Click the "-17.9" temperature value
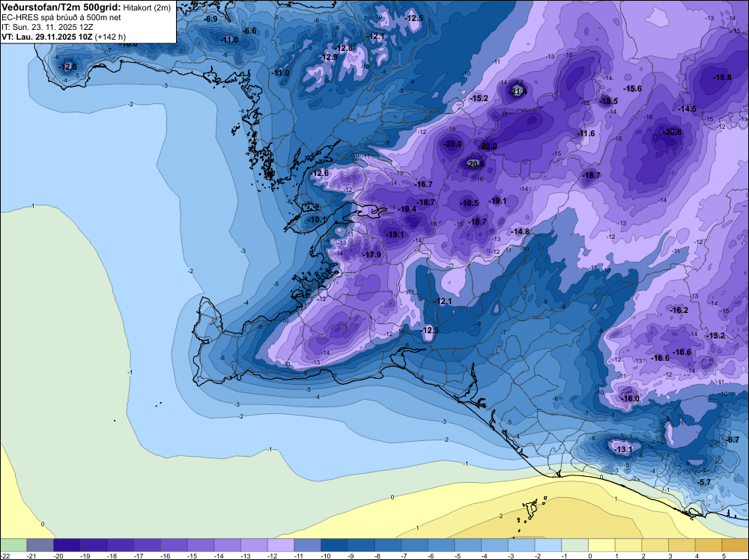This screenshot has height=560, width=749. click(372, 255)
